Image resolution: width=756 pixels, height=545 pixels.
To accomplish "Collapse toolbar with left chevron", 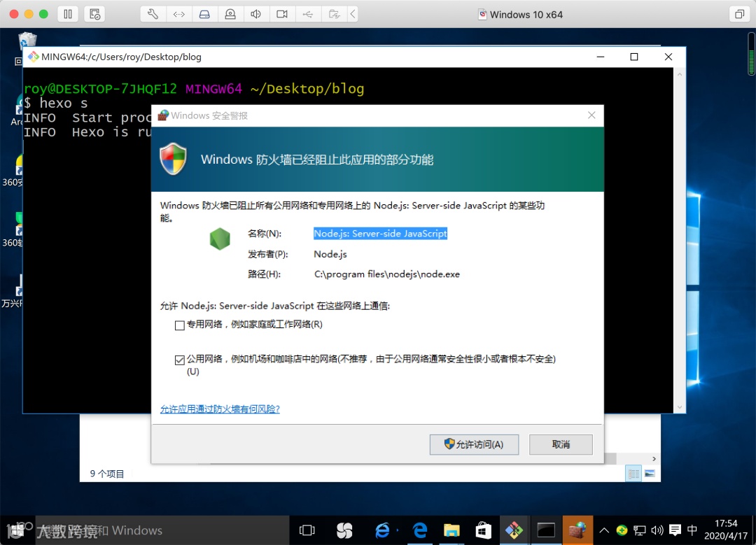I will click(x=353, y=14).
